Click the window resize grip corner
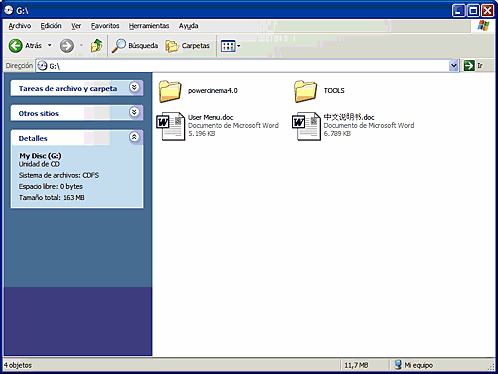This screenshot has width=498, height=374. (491, 367)
